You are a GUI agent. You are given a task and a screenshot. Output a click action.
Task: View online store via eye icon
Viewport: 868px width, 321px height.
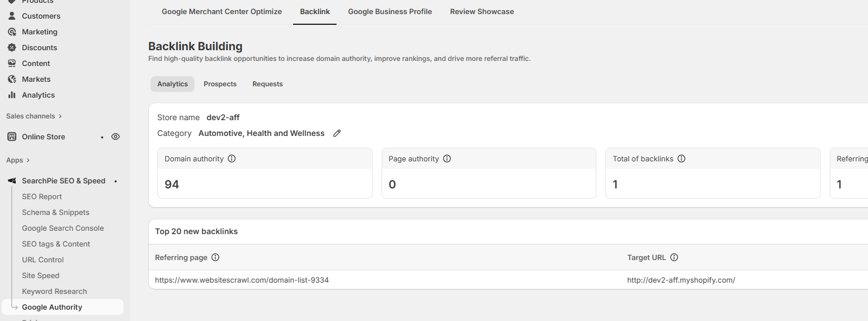click(x=116, y=137)
